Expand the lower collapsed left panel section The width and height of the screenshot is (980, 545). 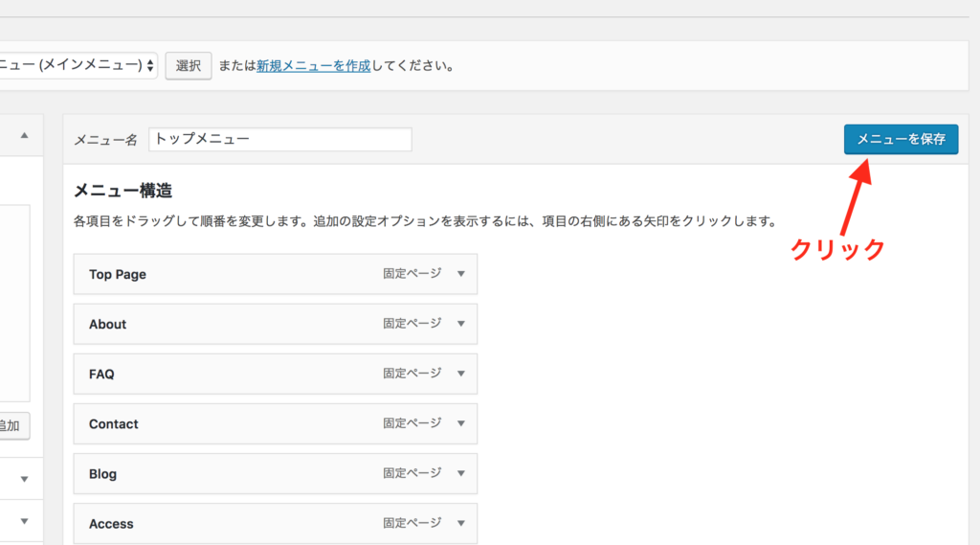pyautogui.click(x=24, y=522)
